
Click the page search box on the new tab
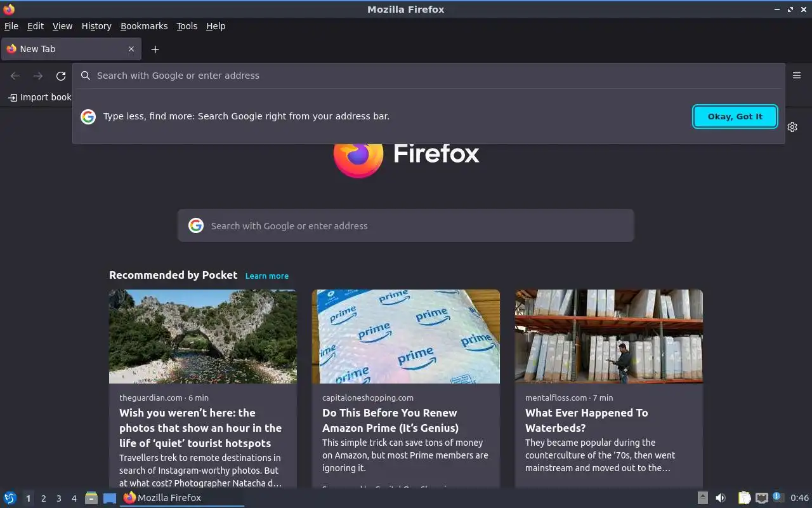coord(406,225)
